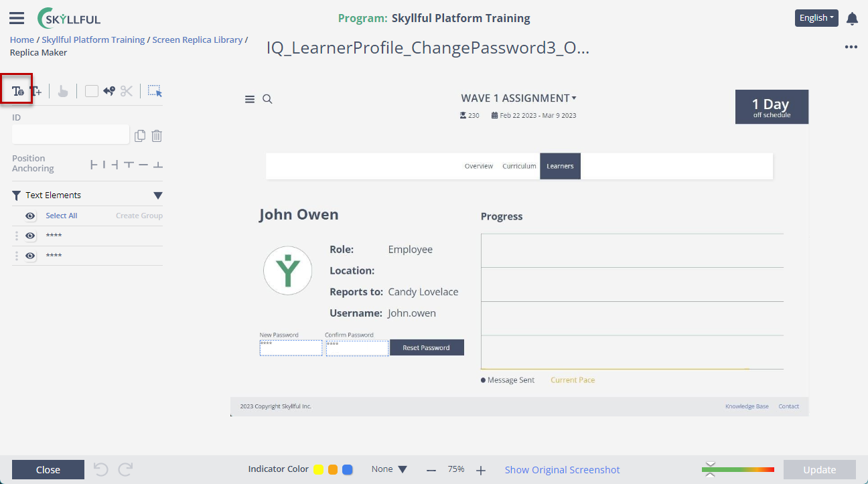The width and height of the screenshot is (868, 484).
Task: Open the three-dot more options menu
Action: pyautogui.click(x=851, y=47)
